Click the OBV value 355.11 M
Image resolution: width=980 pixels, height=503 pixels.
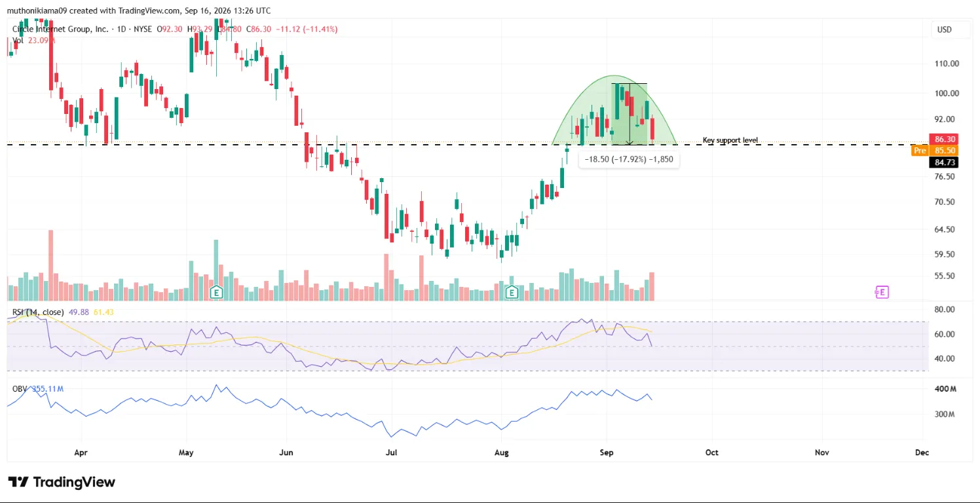coord(47,389)
